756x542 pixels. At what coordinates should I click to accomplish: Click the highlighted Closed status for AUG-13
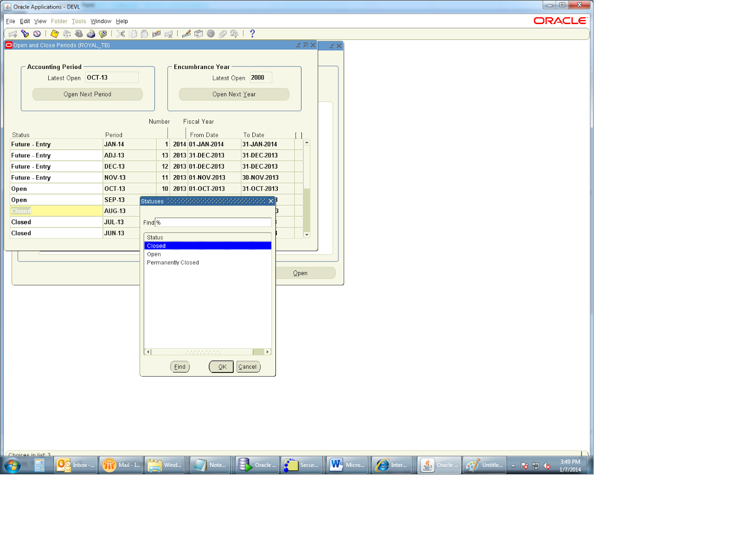click(x=56, y=211)
